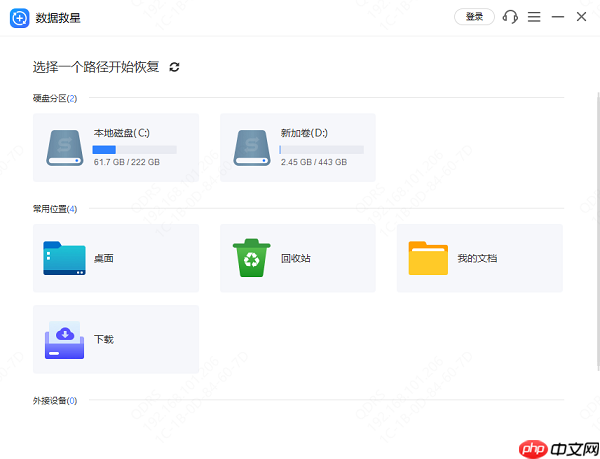Click the D: drive usage bar
The width and height of the screenshot is (600, 459).
[x=321, y=149]
